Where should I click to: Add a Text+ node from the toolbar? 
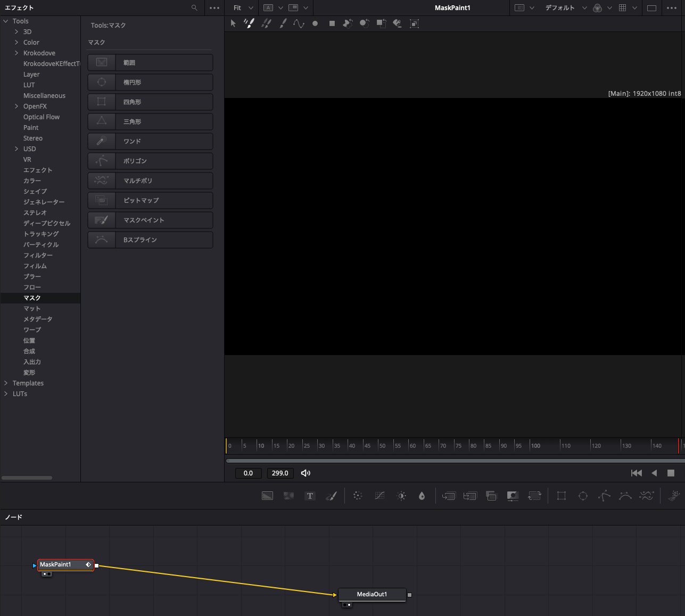point(310,496)
